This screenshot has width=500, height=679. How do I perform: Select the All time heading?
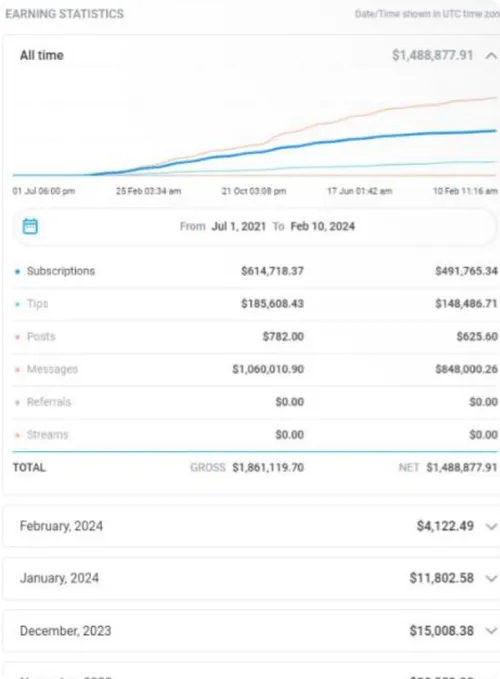[x=42, y=55]
